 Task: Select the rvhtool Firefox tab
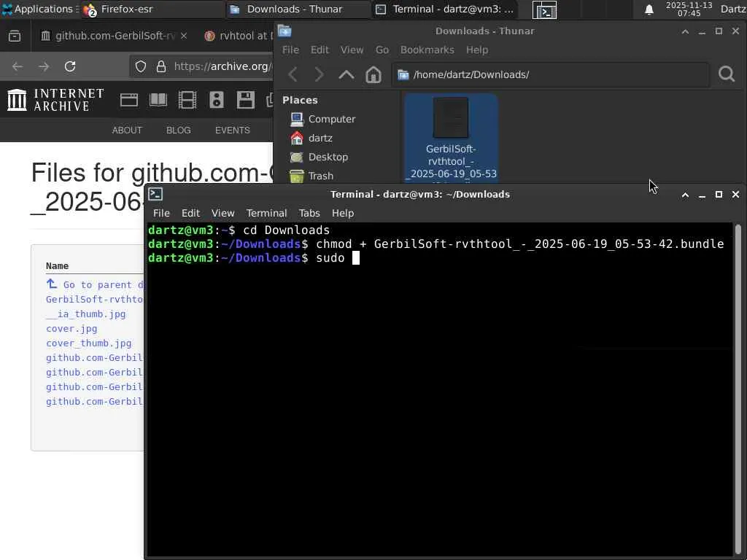point(239,36)
